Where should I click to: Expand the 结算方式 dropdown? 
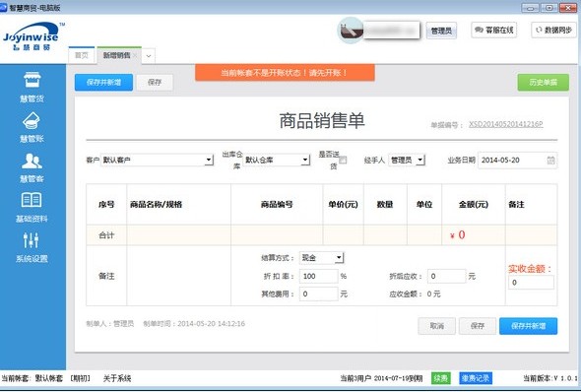point(340,257)
